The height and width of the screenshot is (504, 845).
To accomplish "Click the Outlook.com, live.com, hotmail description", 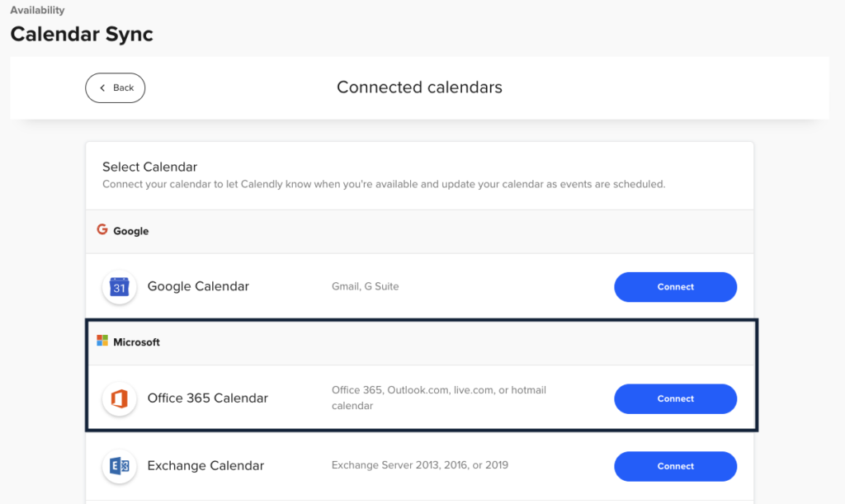I will [x=439, y=398].
